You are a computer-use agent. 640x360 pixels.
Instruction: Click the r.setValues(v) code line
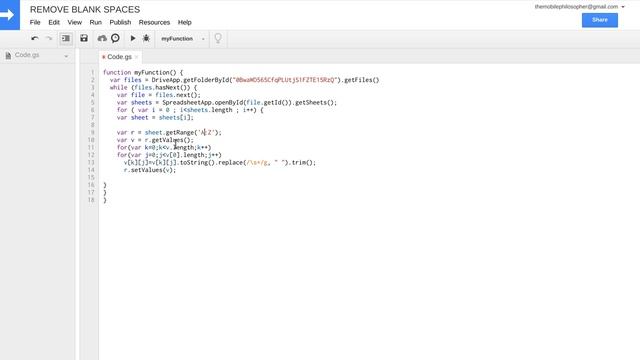(149, 170)
